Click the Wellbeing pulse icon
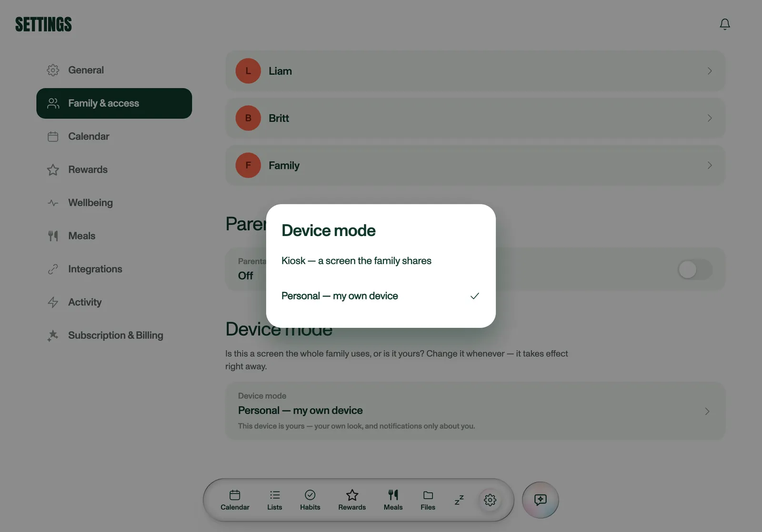Screen dimensions: 762x532 53,203
